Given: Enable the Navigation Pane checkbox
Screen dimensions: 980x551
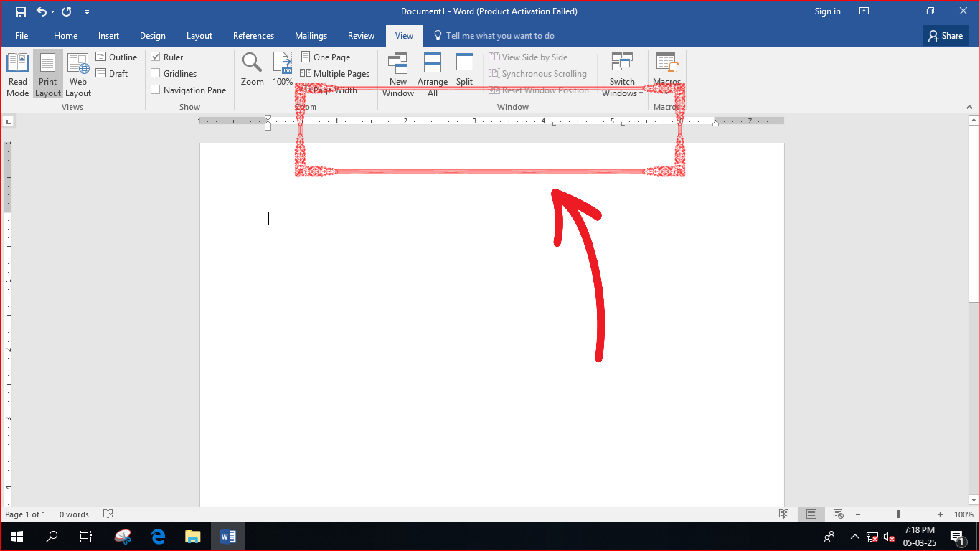Looking at the screenshot, I should 155,90.
